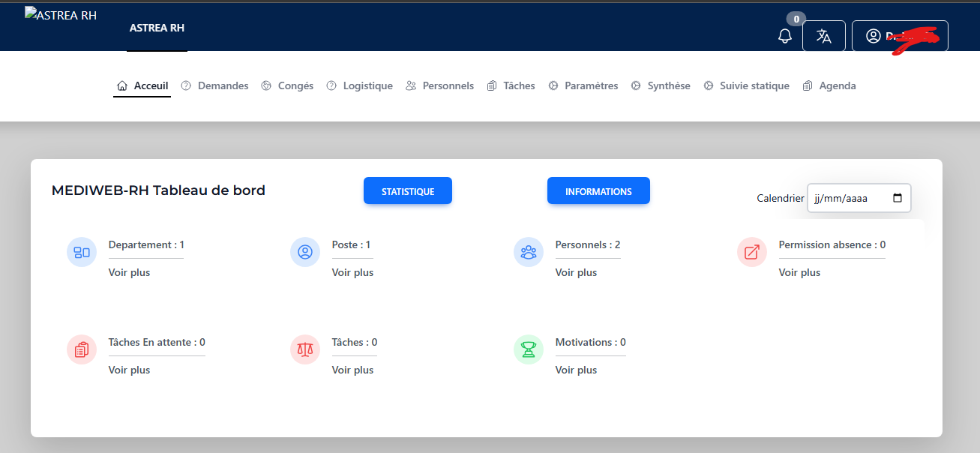The height and width of the screenshot is (453, 980).
Task: Go to the Acceuil menu item
Action: coord(142,86)
